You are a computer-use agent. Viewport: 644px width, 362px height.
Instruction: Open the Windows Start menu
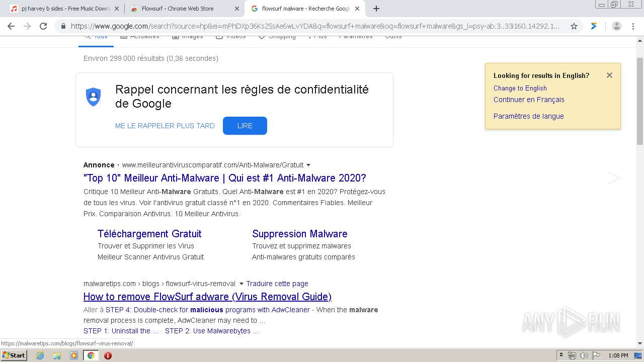14,355
